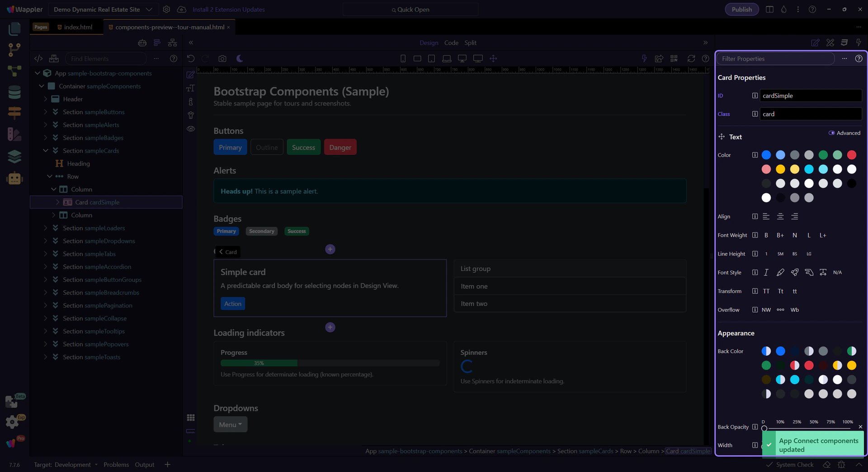Toggle dark mode moon icon
Image resolution: width=868 pixels, height=472 pixels.
coord(240,58)
